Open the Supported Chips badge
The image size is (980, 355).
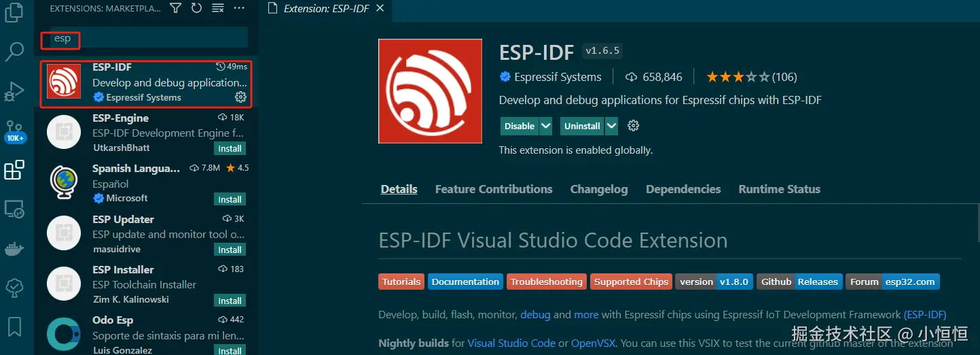[631, 282]
